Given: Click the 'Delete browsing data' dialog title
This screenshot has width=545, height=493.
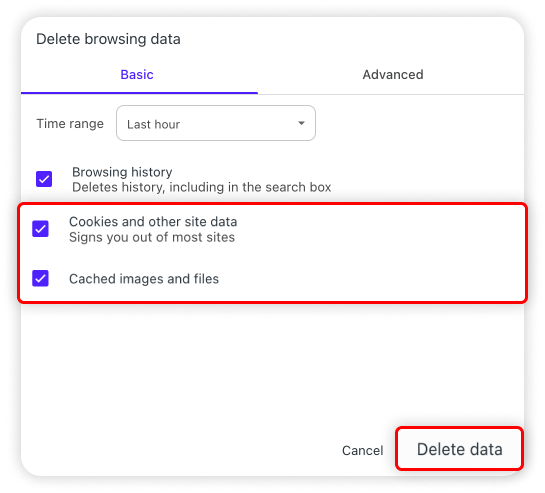Looking at the screenshot, I should [108, 39].
